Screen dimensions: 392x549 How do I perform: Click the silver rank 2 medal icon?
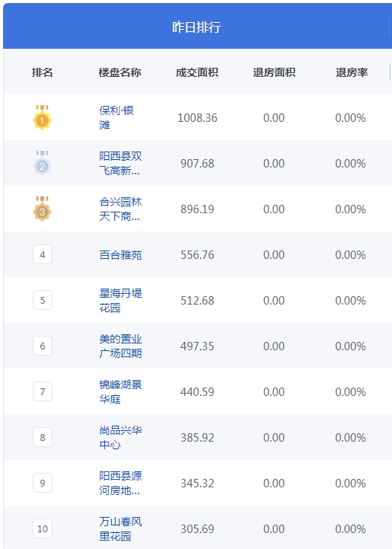42,163
